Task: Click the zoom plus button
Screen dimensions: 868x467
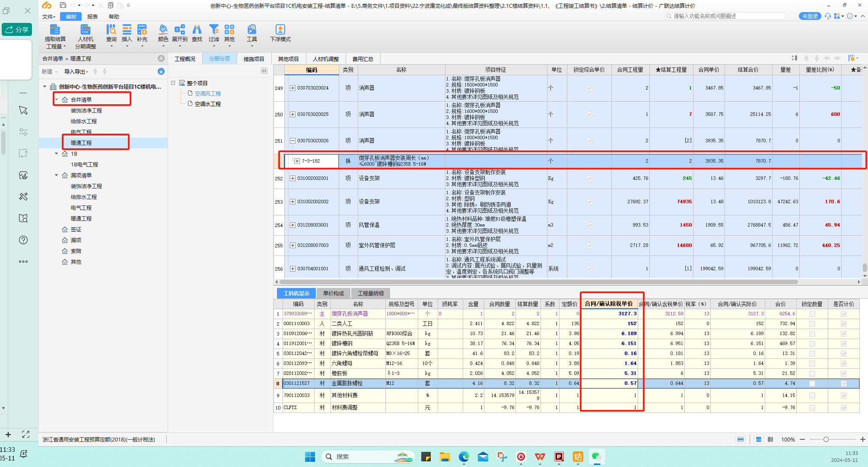Action: click(862, 439)
